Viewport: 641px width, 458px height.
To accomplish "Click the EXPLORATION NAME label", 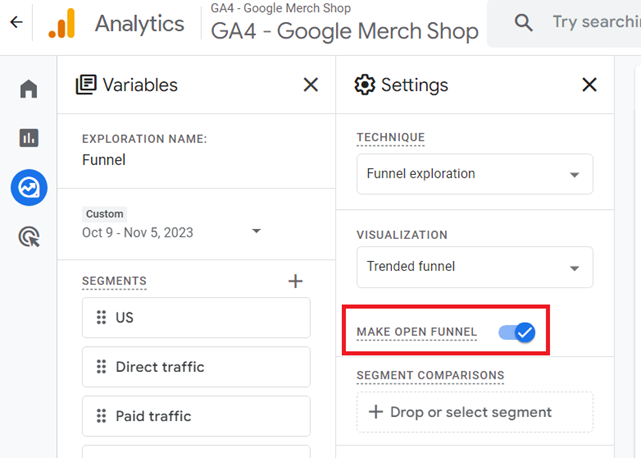I will point(145,139).
